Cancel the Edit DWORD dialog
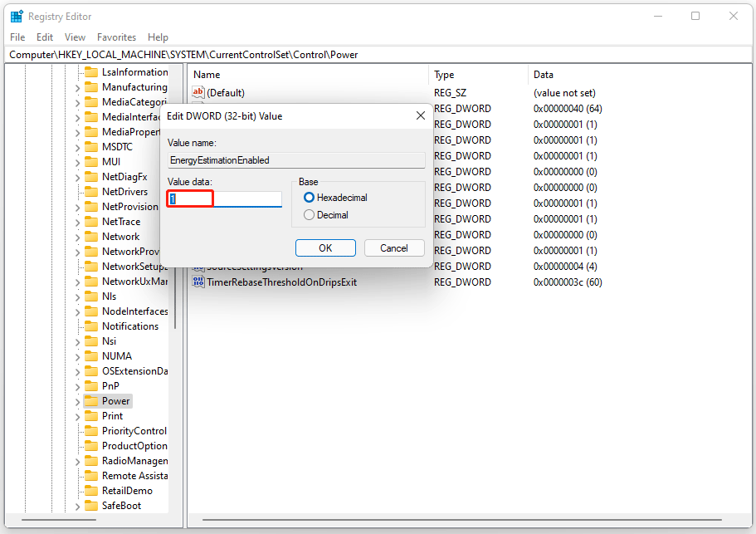Image resolution: width=756 pixels, height=534 pixels. pos(393,248)
